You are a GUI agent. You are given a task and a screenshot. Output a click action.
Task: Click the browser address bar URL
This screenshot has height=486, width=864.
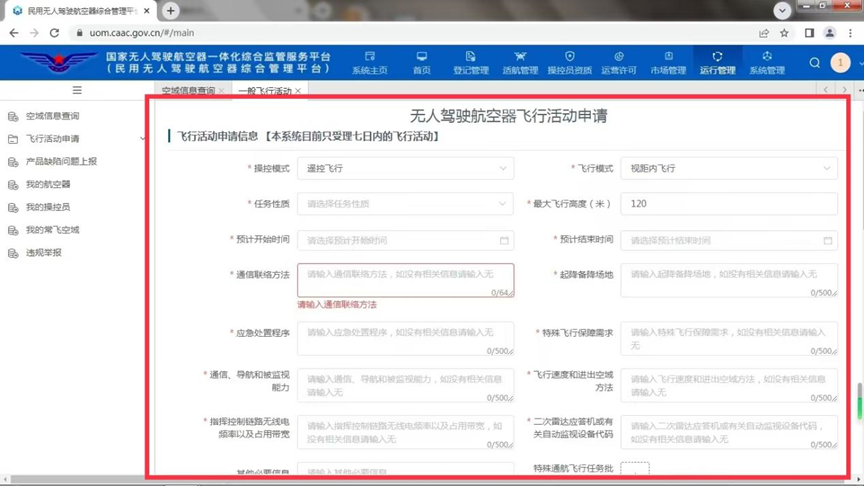[x=142, y=33]
